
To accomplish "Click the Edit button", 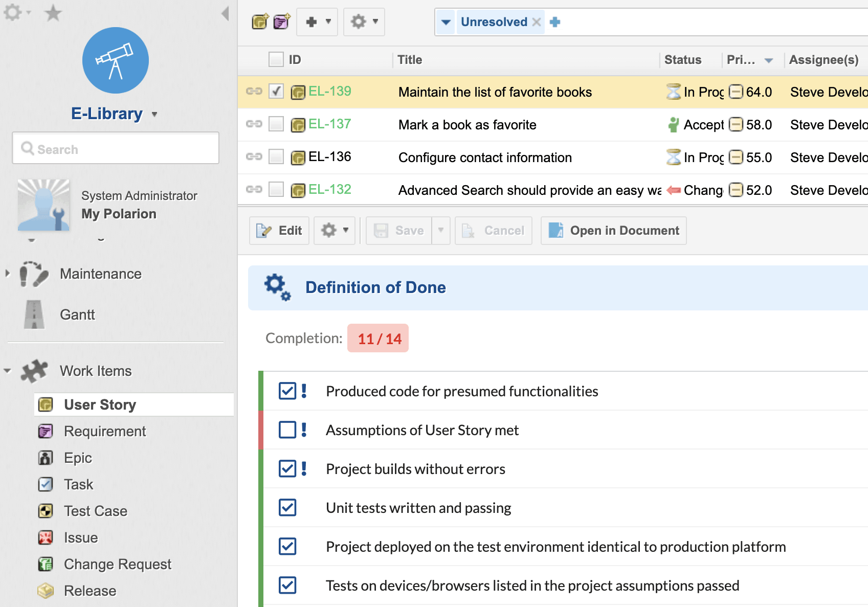I will pyautogui.click(x=279, y=231).
